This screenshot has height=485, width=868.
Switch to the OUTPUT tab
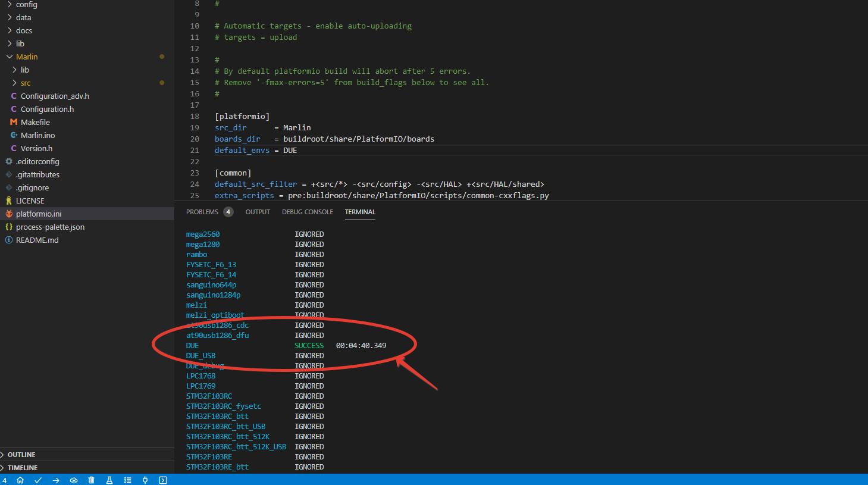click(x=258, y=212)
